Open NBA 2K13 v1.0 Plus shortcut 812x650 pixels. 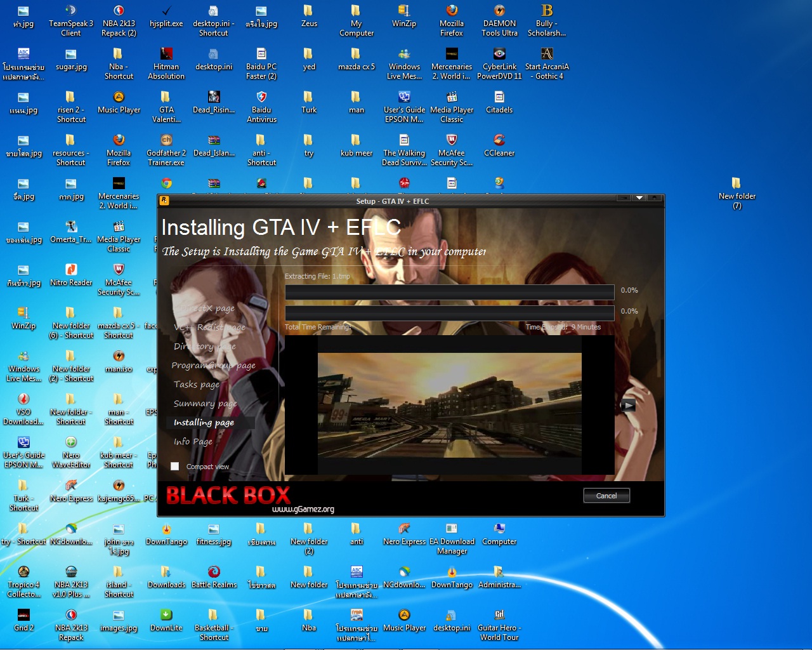coord(71,581)
